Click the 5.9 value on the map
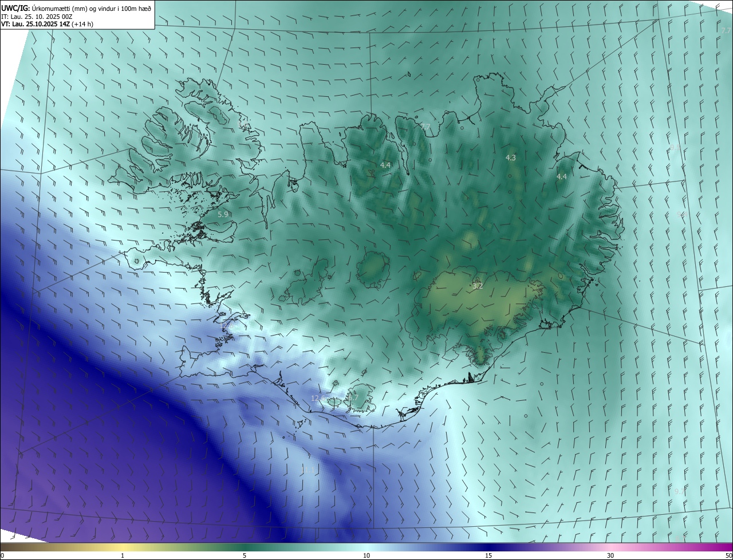The height and width of the screenshot is (560, 733). (223, 214)
